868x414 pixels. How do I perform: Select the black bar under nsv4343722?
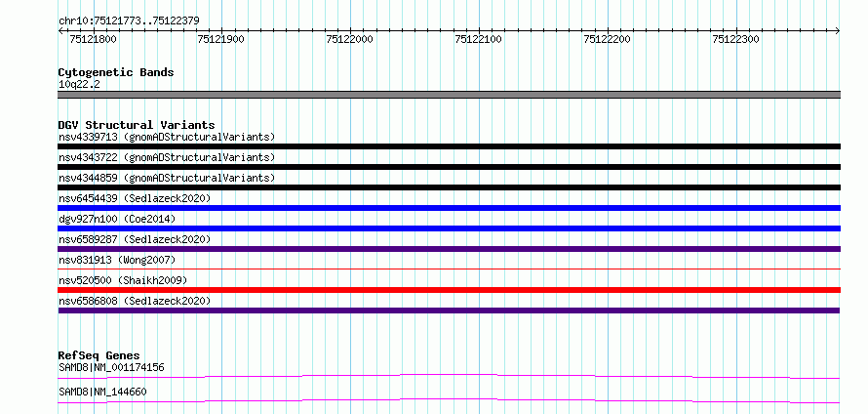pyautogui.click(x=449, y=167)
